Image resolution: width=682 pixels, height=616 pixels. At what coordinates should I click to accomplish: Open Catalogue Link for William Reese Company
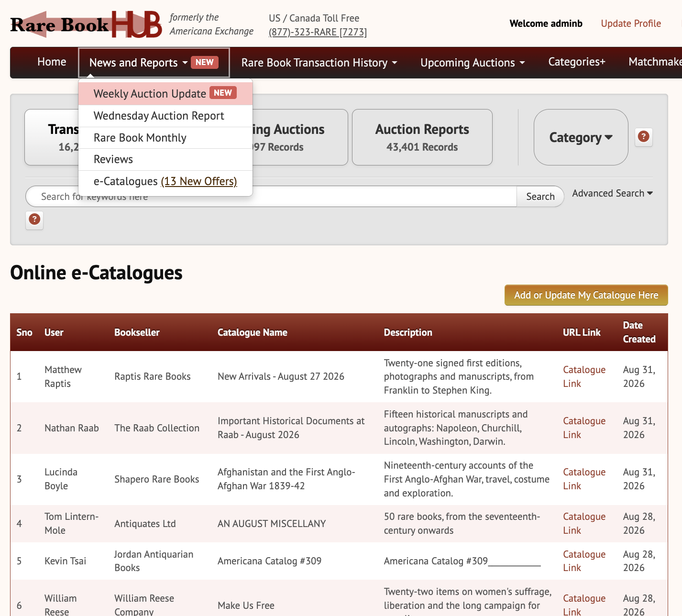pos(584,605)
